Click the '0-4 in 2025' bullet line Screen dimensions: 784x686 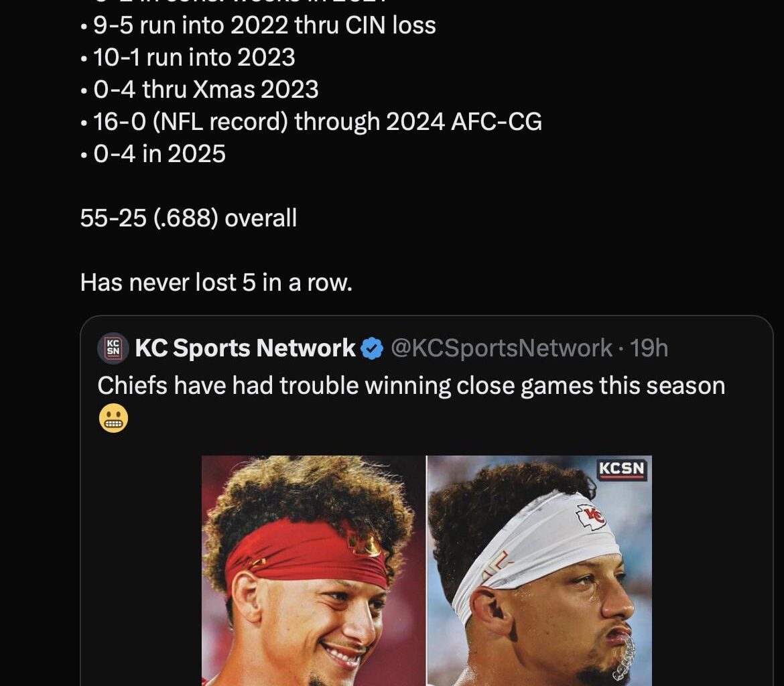click(x=153, y=153)
